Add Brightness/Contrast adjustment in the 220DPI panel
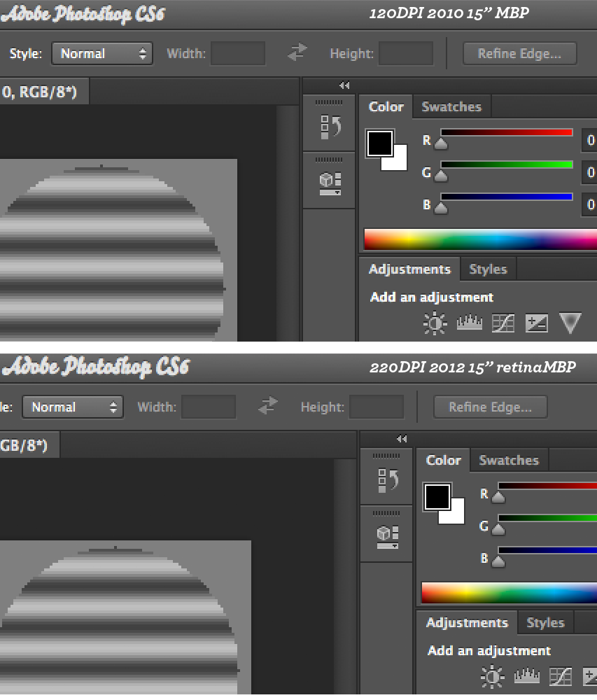Viewport: 597px width, 700px height. tap(492, 677)
